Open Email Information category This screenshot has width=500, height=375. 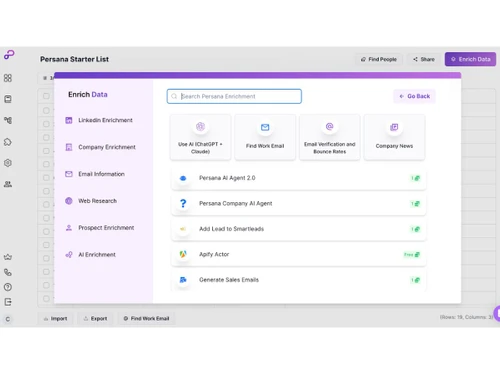pos(95,174)
